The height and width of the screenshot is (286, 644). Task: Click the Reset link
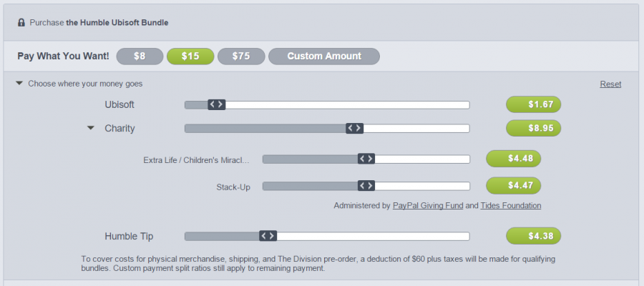610,84
